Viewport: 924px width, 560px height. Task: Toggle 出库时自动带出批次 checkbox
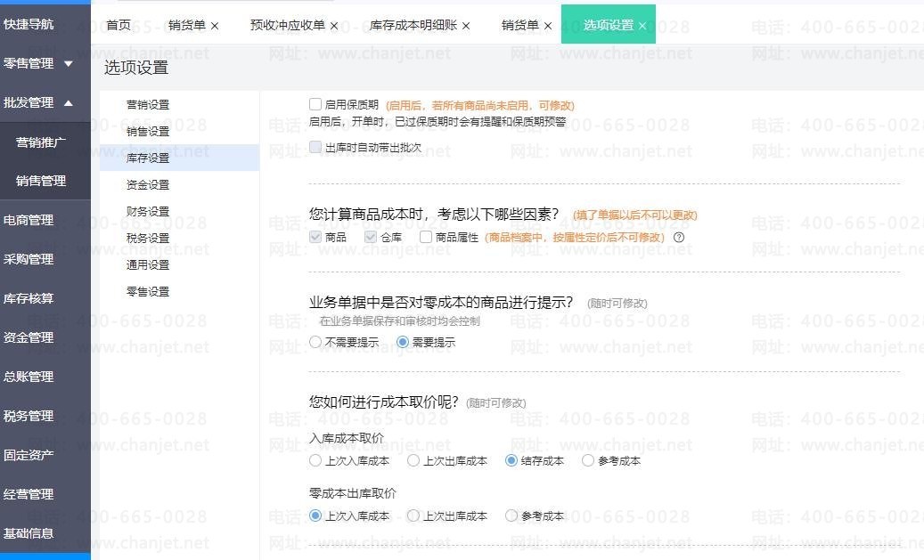coord(315,147)
